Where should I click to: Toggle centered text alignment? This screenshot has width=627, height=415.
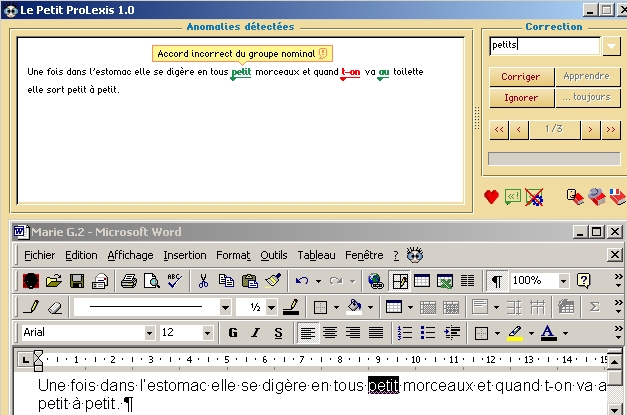point(330,333)
